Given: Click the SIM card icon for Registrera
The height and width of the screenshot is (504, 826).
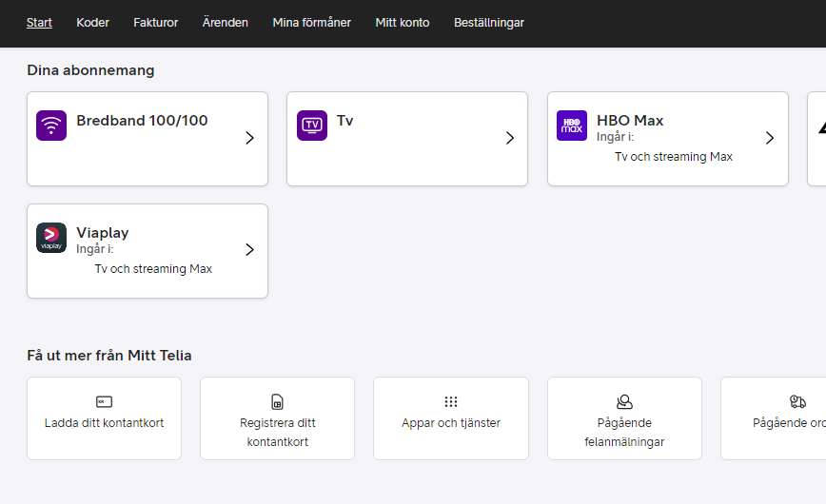Looking at the screenshot, I should pos(277,402).
